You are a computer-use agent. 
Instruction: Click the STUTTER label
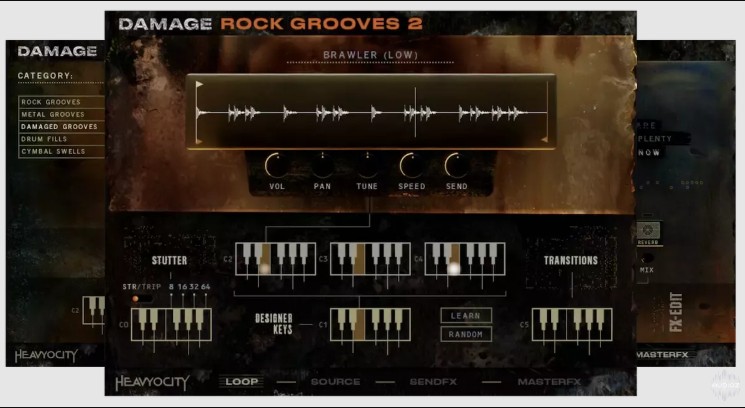[x=169, y=260]
